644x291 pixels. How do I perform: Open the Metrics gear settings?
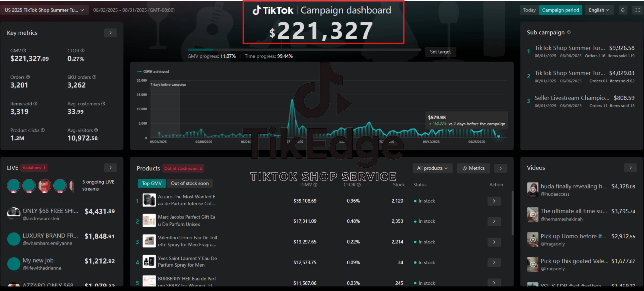(x=473, y=168)
